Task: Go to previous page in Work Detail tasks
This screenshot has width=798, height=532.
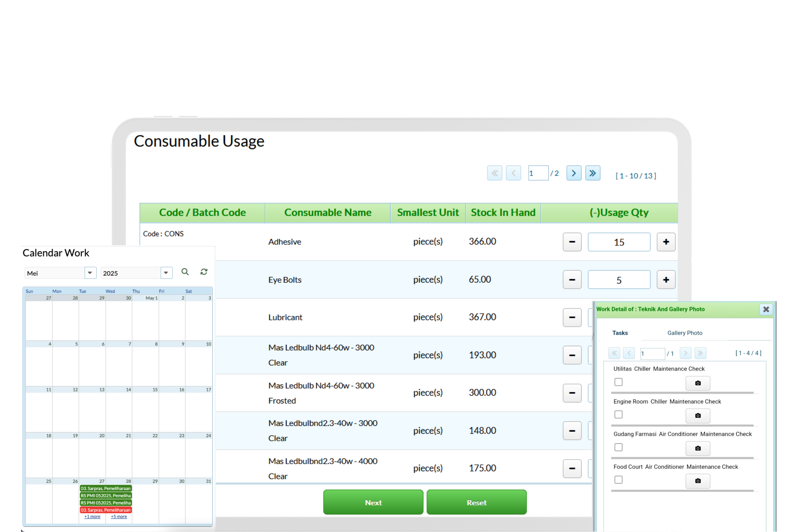Action: (x=629, y=353)
